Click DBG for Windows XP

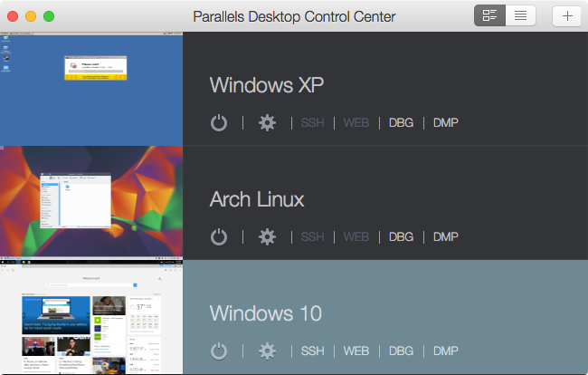click(x=401, y=122)
